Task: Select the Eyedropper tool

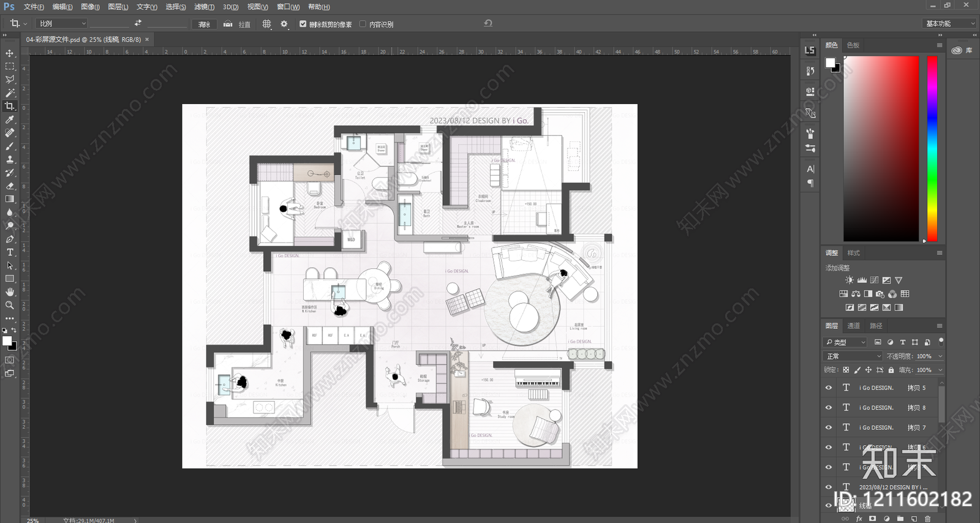Action: tap(10, 119)
